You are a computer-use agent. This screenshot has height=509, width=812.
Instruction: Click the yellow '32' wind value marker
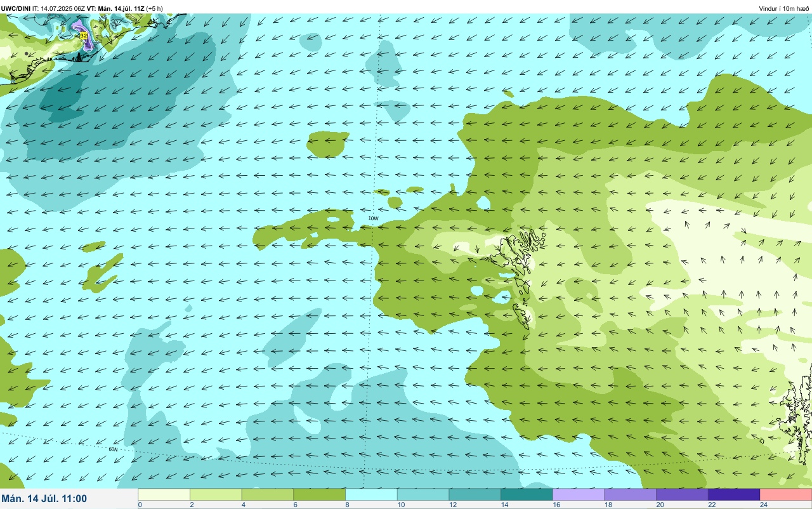coord(83,36)
